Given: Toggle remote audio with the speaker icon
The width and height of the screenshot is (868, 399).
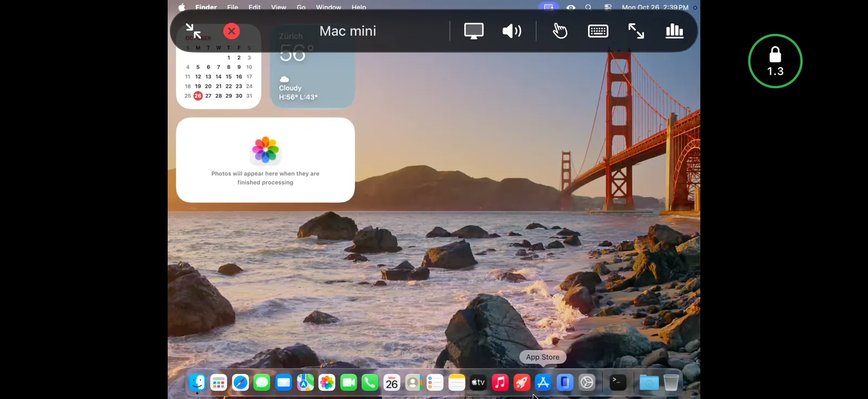Looking at the screenshot, I should point(512,31).
